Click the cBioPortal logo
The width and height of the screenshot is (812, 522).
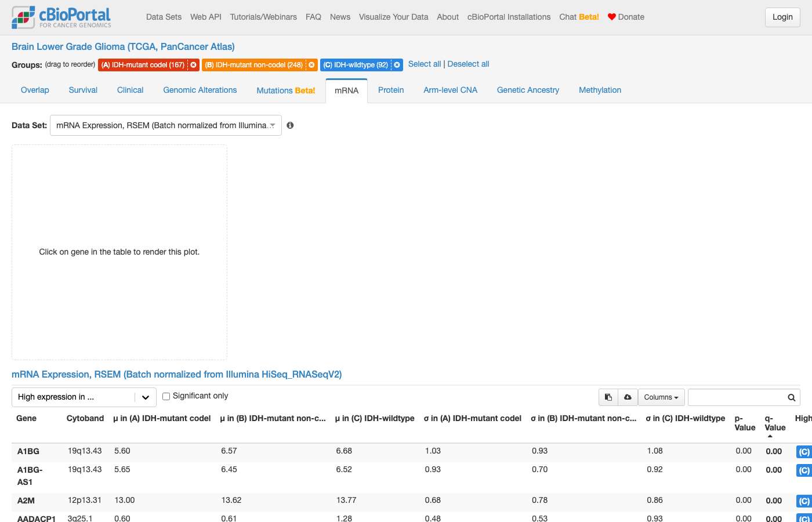pos(61,17)
